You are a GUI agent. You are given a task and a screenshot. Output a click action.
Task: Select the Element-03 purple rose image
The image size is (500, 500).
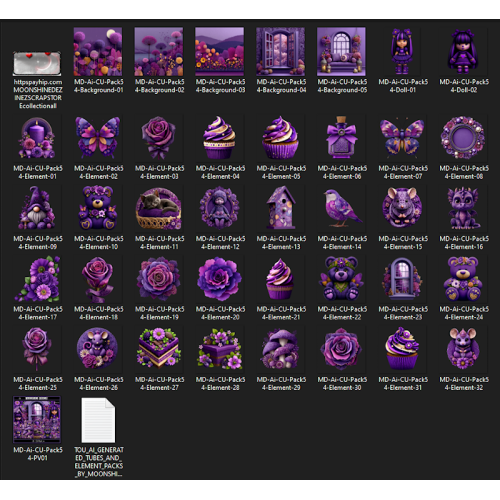pyautogui.click(x=159, y=138)
